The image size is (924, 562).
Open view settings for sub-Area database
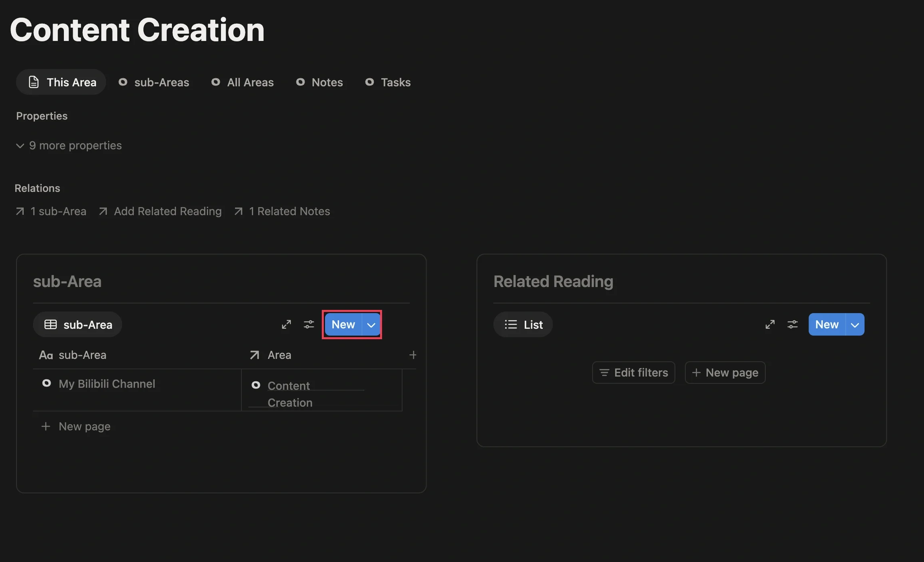[309, 324]
